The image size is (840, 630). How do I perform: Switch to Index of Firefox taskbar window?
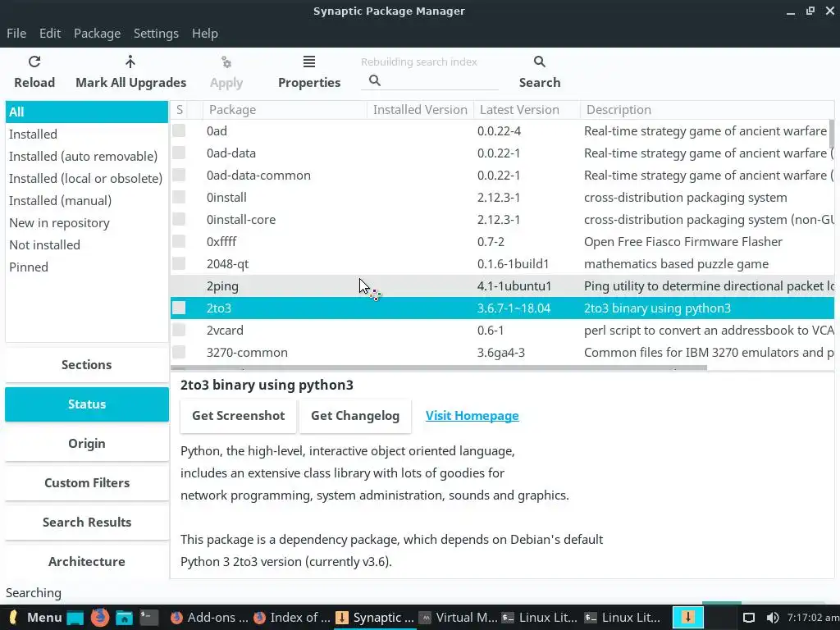[292, 618]
